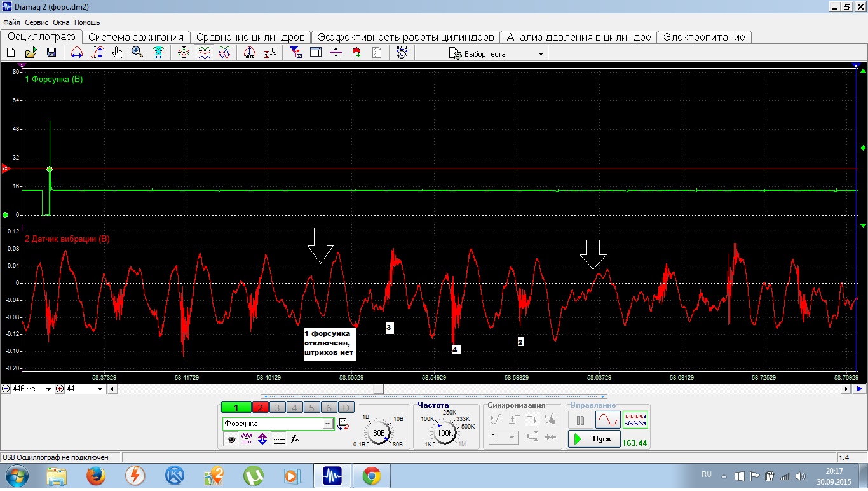Select disabled channel 4 button
The height and width of the screenshot is (491, 868).
click(295, 408)
